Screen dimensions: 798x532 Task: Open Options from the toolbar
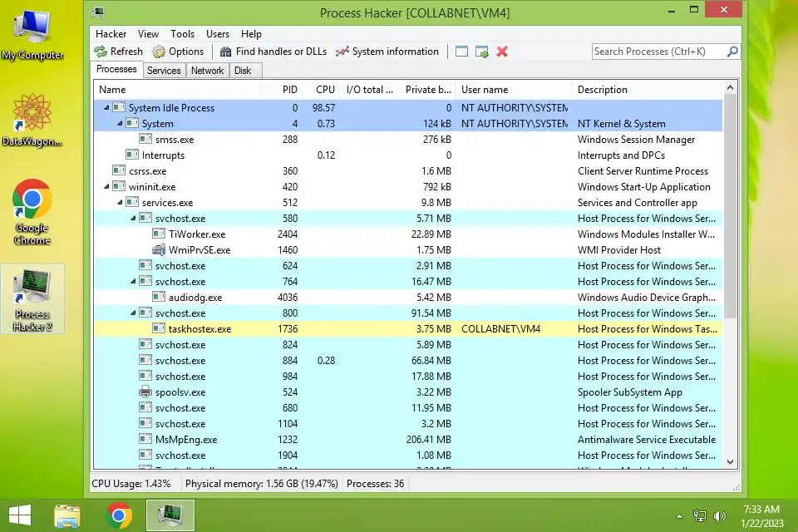178,52
